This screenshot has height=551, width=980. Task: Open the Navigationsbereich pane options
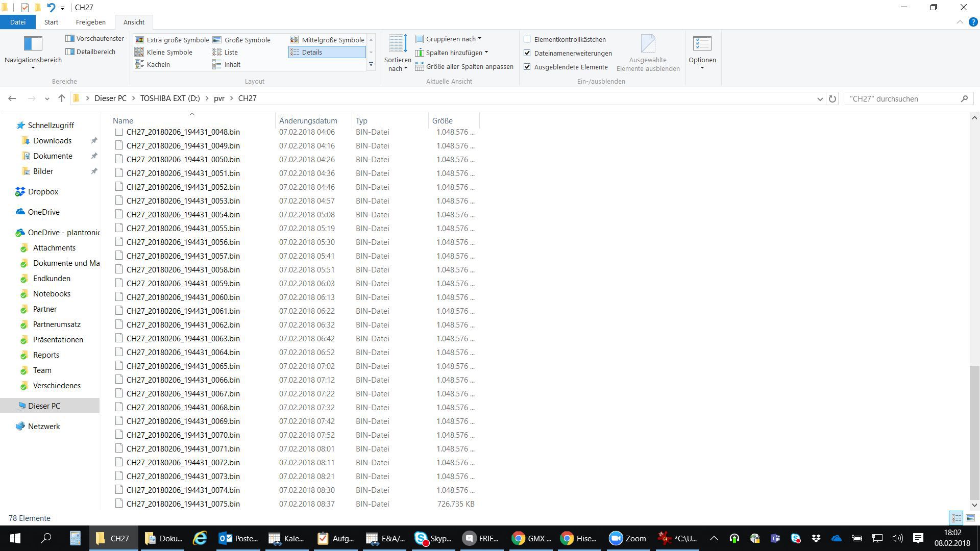point(33,53)
